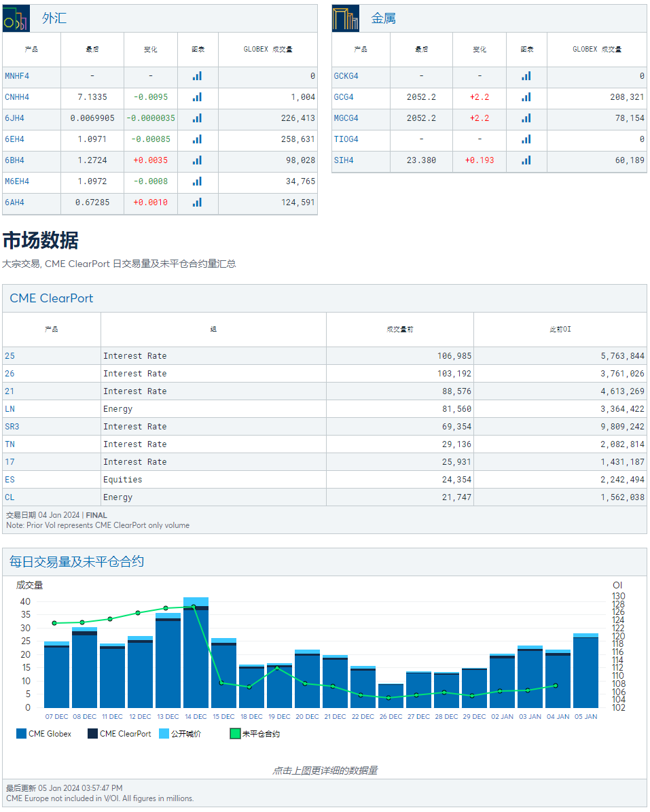Click CNHH4 change value -0.0095
650x812 pixels.
(151, 97)
